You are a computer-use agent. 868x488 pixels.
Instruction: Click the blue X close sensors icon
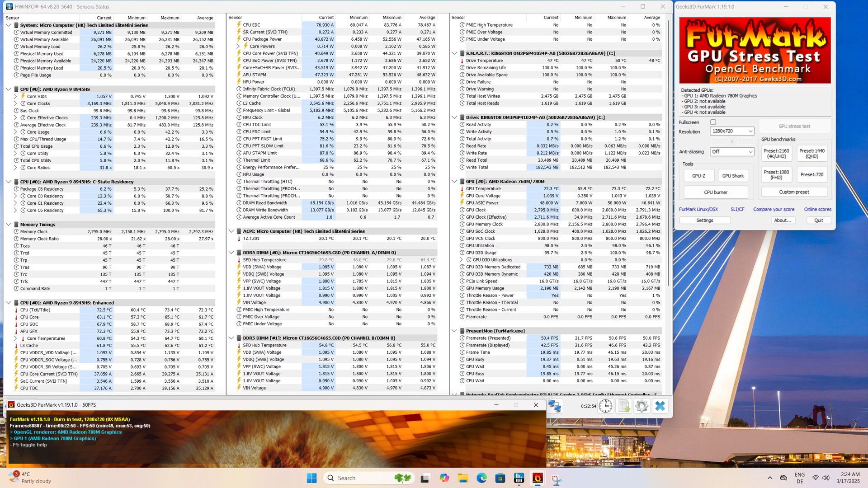(x=660, y=406)
